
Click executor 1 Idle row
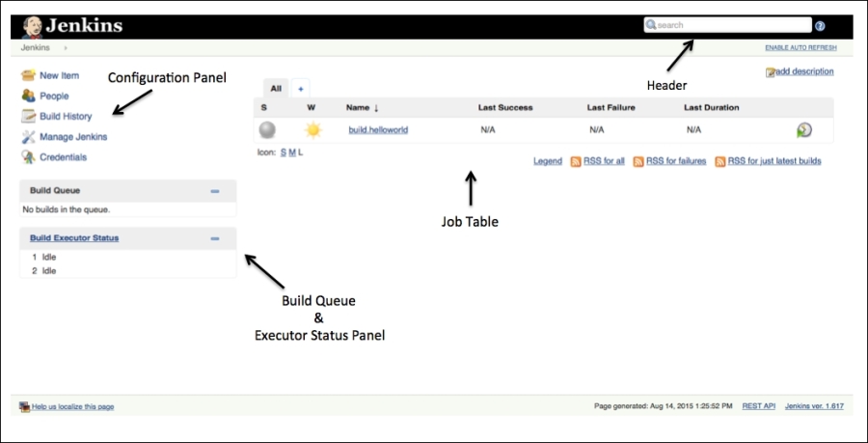[x=128, y=257]
